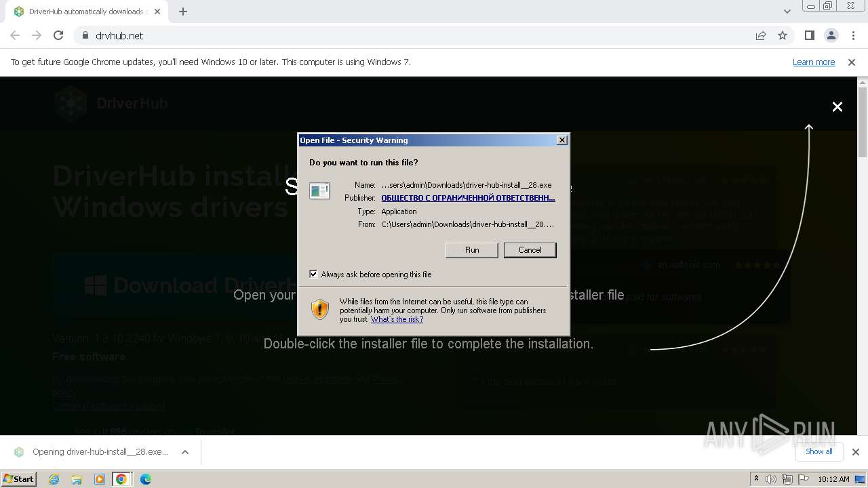Click Show all downloads button
This screenshot has width=868, height=488.
pos(819,451)
